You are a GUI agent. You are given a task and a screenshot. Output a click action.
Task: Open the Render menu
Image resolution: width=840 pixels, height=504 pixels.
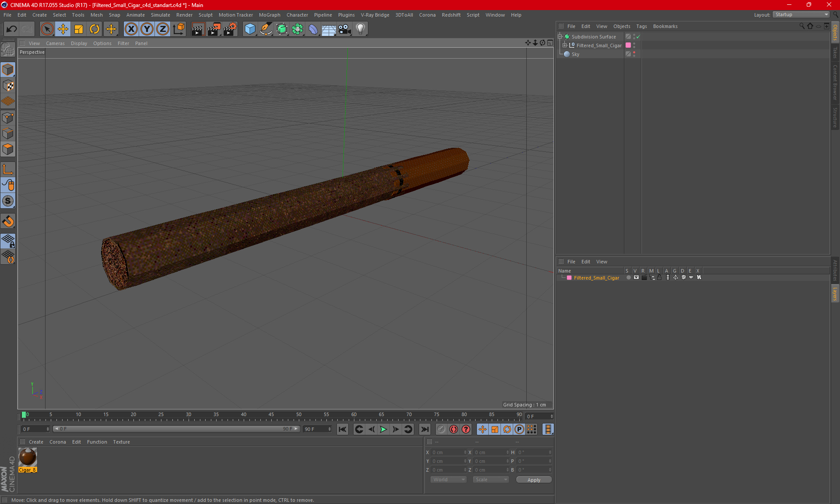(x=184, y=15)
